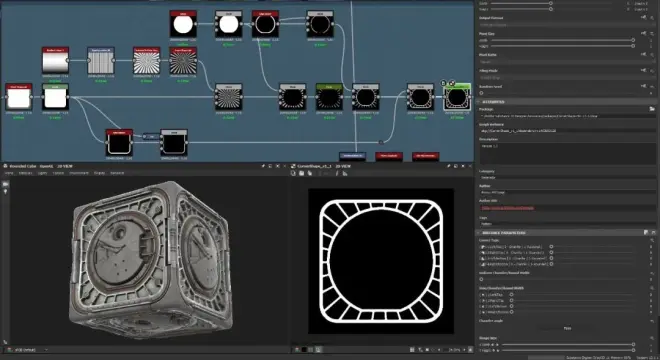
Task: Open the Environment menu in 3D view
Action: click(79, 173)
